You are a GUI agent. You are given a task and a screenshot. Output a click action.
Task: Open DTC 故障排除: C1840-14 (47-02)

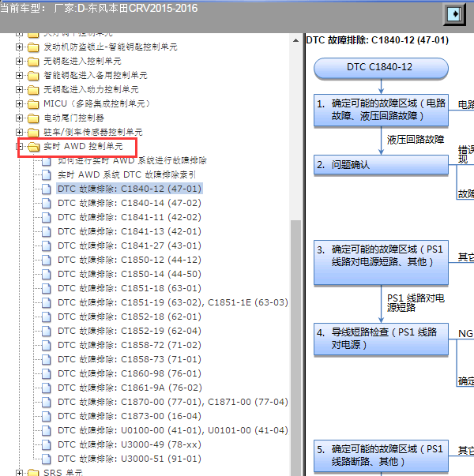130,203
